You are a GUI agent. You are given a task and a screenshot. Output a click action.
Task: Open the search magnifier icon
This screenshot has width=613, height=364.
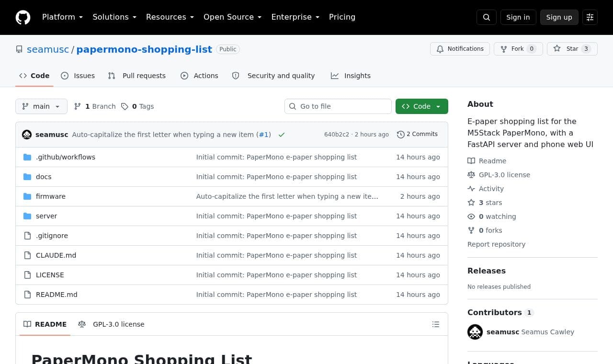(487, 17)
